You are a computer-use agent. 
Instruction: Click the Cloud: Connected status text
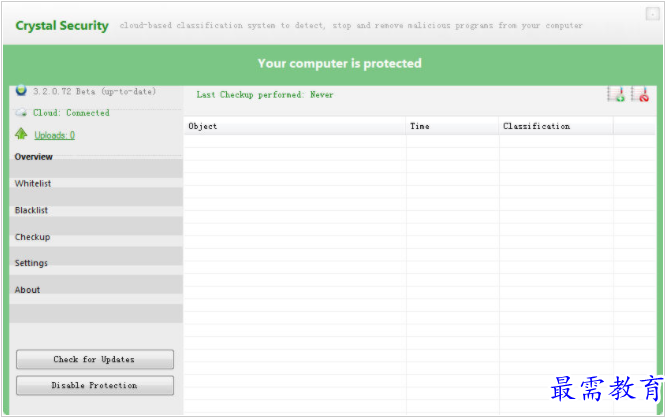(x=71, y=113)
